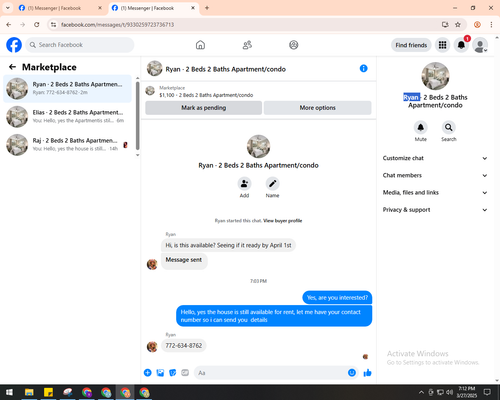Click More options button
The width and height of the screenshot is (500, 400).
318,108
